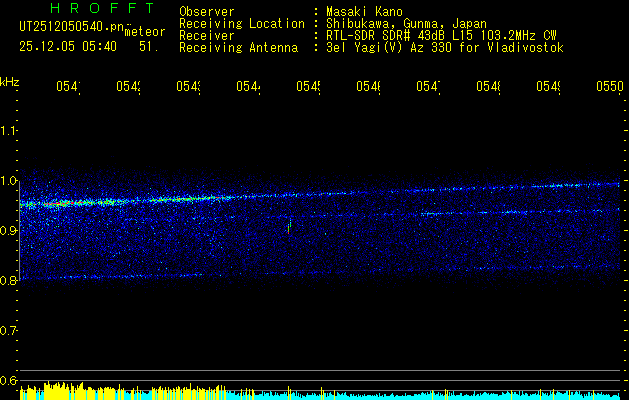The width and height of the screenshot is (629, 400).
Task: Click the 0550 time axis label
Action: (610, 86)
